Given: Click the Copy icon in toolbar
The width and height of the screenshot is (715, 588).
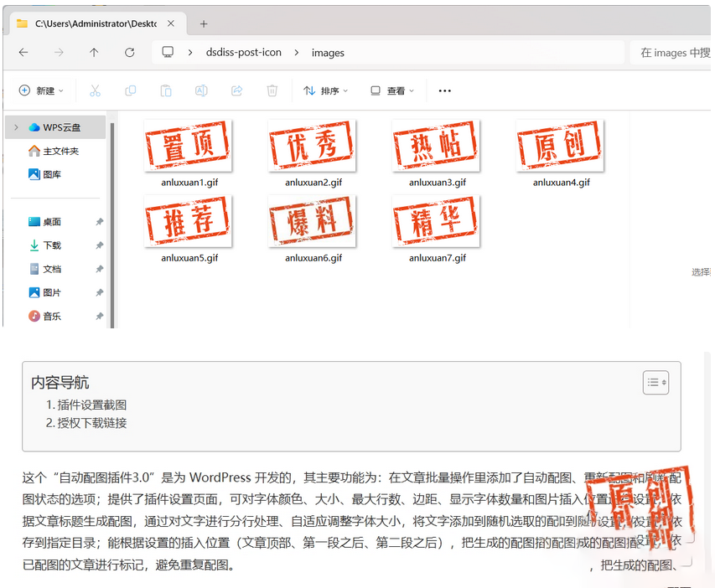Looking at the screenshot, I should [x=130, y=90].
